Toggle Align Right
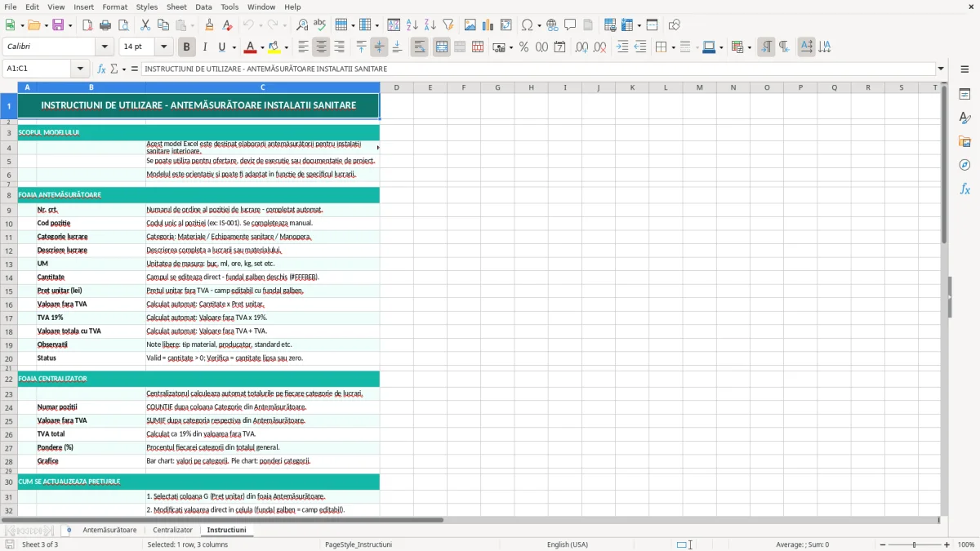Screen dimensions: 980x551 [339, 47]
